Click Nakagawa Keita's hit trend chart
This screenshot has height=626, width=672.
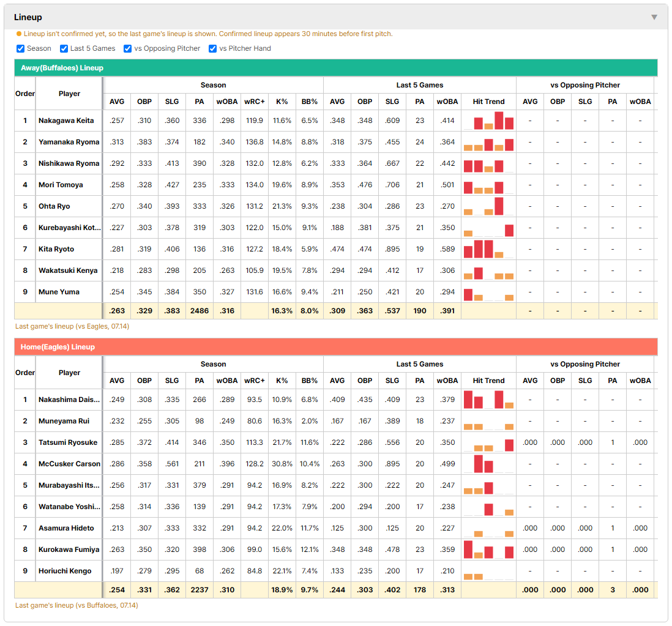click(488, 121)
